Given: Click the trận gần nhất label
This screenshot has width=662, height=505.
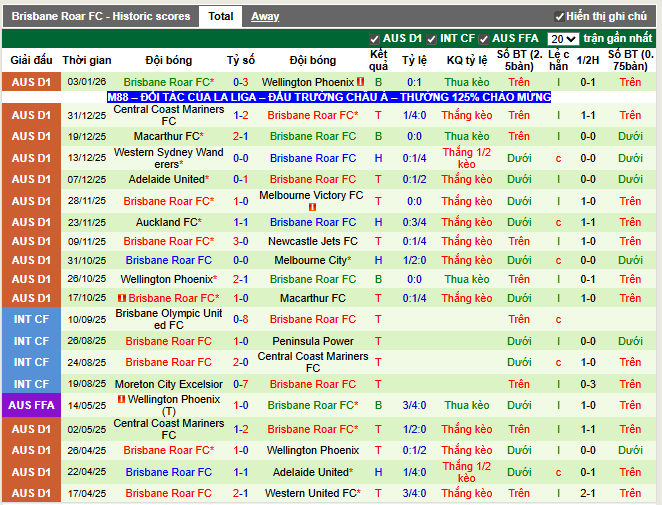Looking at the screenshot, I should pyautogui.click(x=618, y=39).
